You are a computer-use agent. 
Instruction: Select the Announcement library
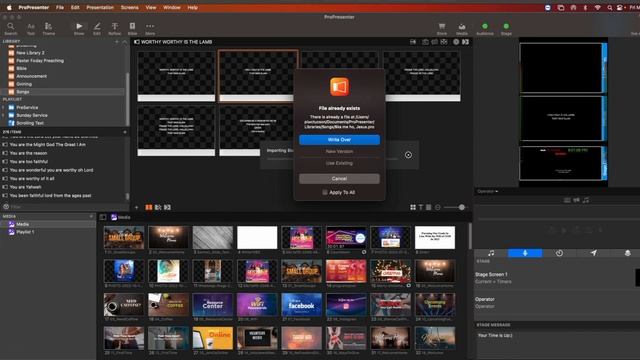[31, 76]
